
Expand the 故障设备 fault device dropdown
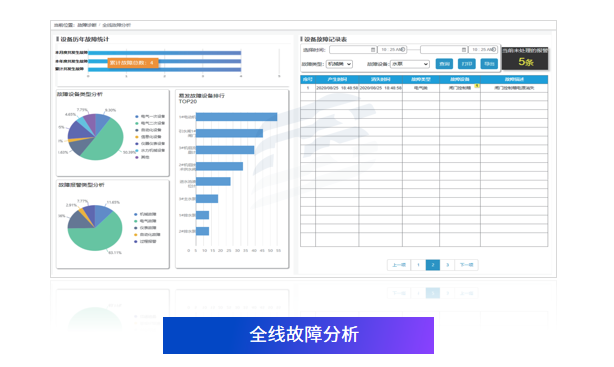[x=410, y=64]
